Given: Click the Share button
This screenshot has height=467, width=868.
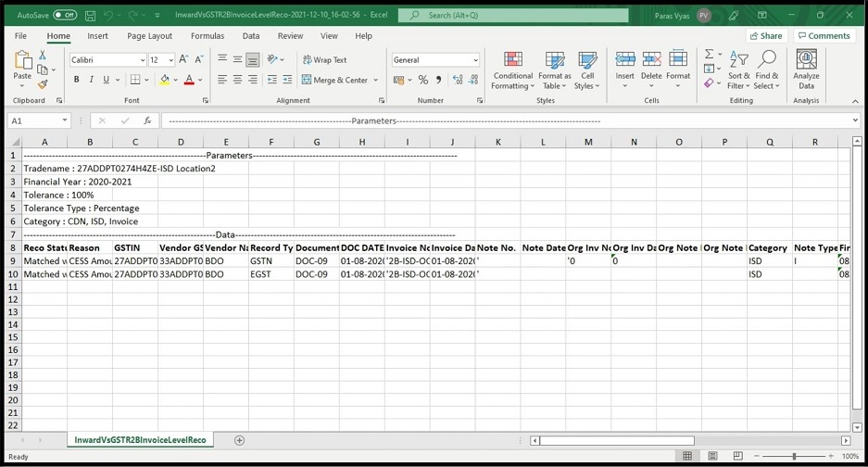Looking at the screenshot, I should (766, 36).
